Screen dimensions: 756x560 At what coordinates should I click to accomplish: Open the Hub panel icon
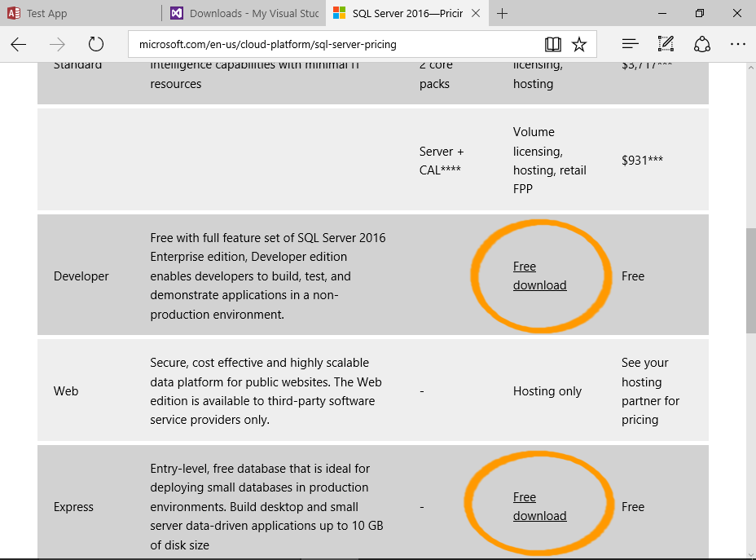coord(630,44)
